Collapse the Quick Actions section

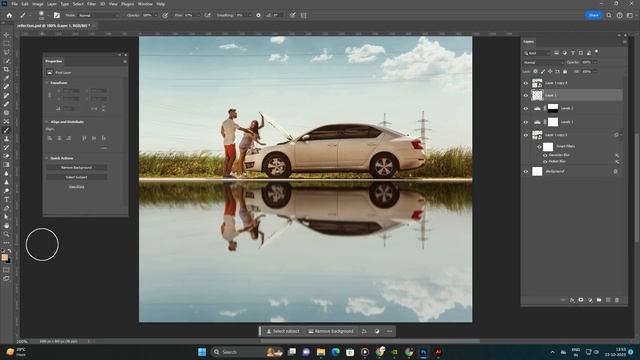pos(47,158)
